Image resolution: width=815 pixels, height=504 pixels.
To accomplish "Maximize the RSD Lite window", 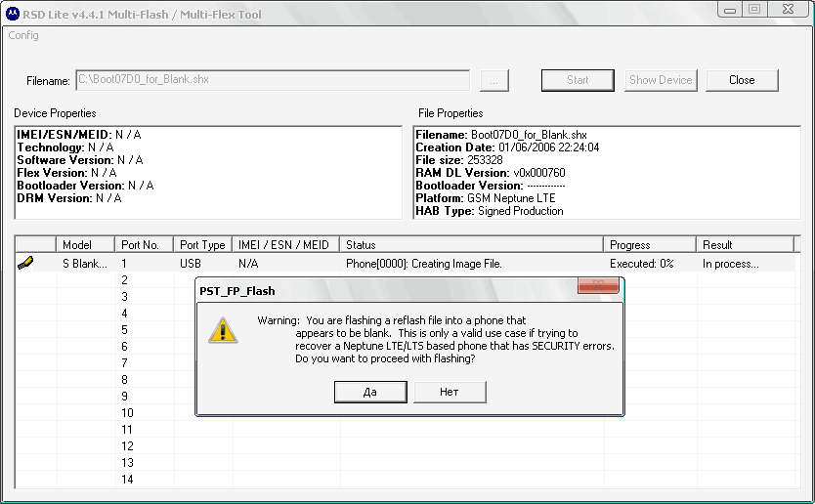I will point(754,9).
